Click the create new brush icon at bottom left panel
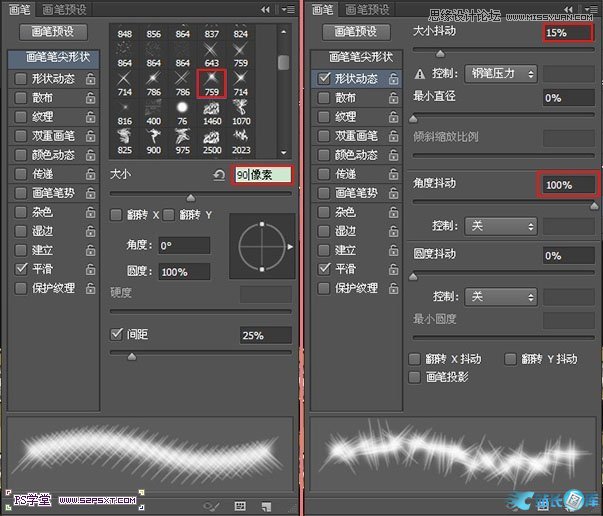 [x=266, y=505]
